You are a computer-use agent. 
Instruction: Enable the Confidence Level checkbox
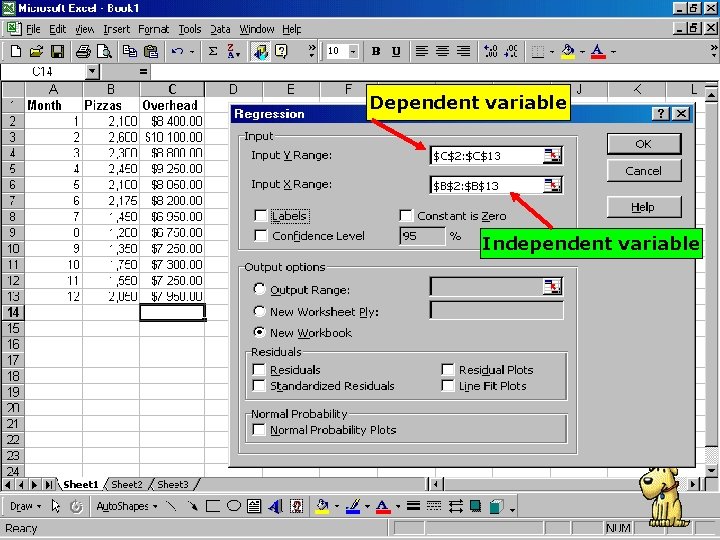pos(260,236)
